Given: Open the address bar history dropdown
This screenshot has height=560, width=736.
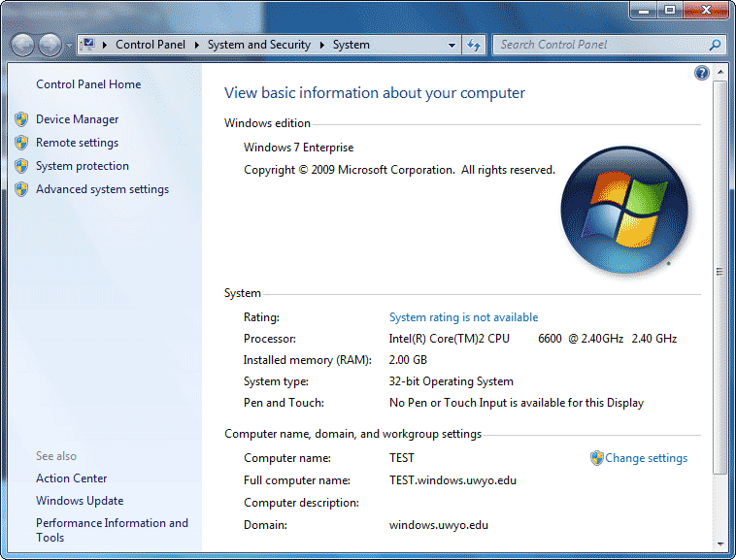Looking at the screenshot, I should (x=452, y=45).
